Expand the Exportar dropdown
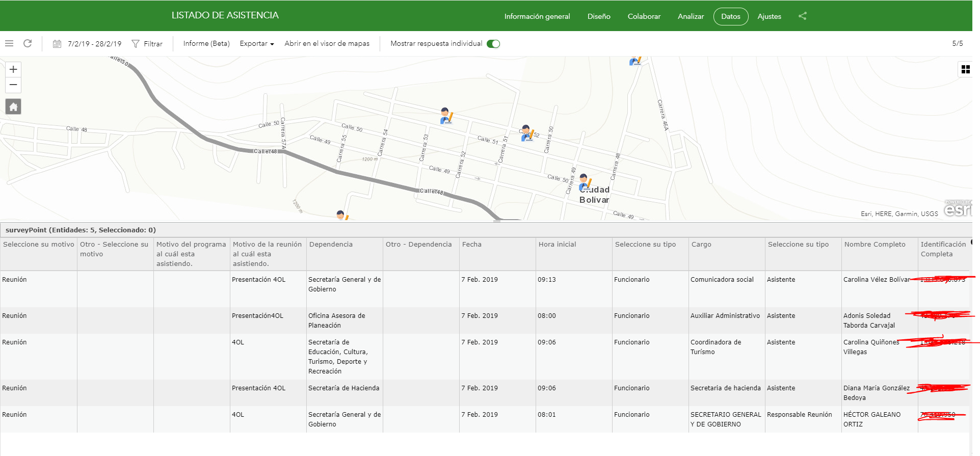 pyautogui.click(x=256, y=44)
